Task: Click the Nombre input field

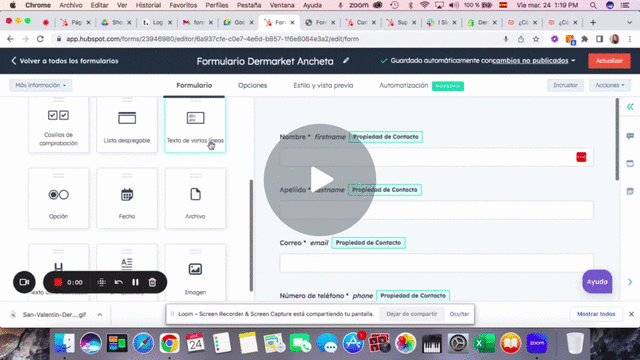Action: pos(436,157)
